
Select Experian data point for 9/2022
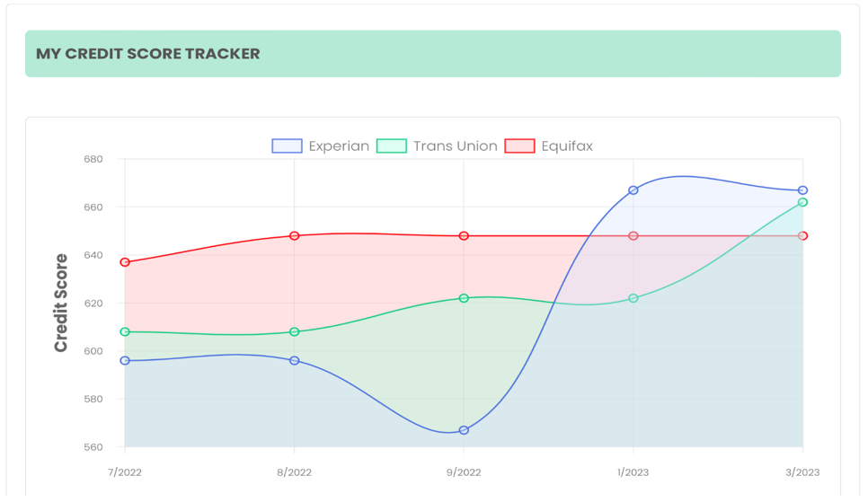pyautogui.click(x=464, y=430)
